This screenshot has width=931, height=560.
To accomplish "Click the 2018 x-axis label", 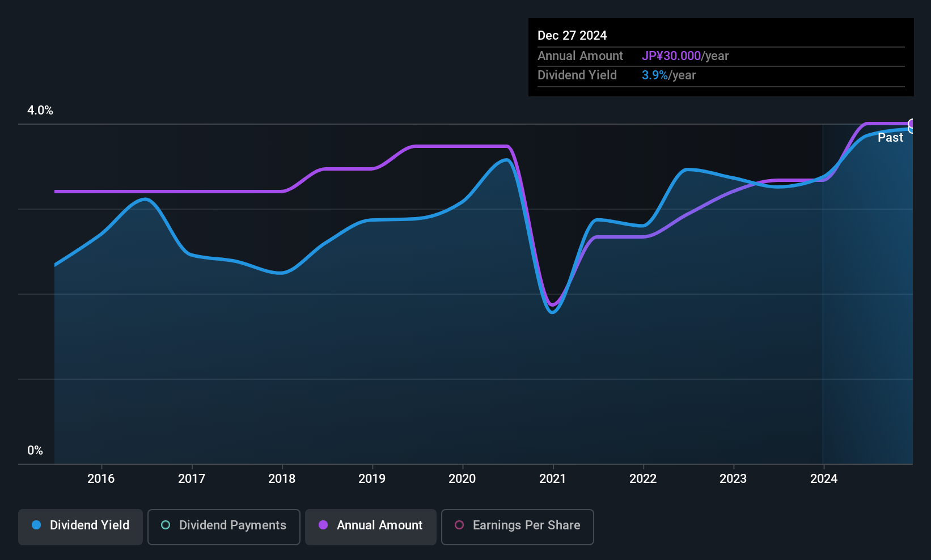I will pos(282,478).
